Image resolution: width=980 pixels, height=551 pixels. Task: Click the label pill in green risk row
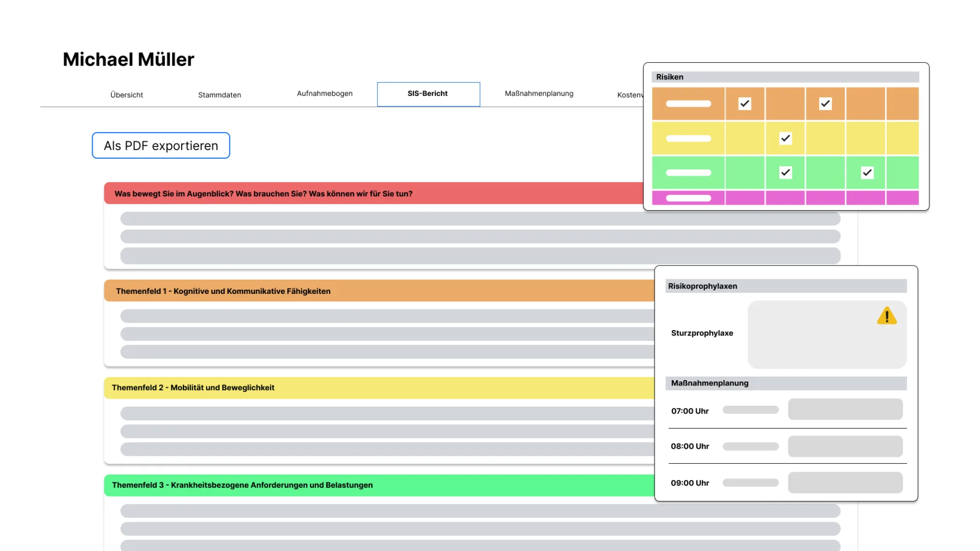(x=688, y=173)
